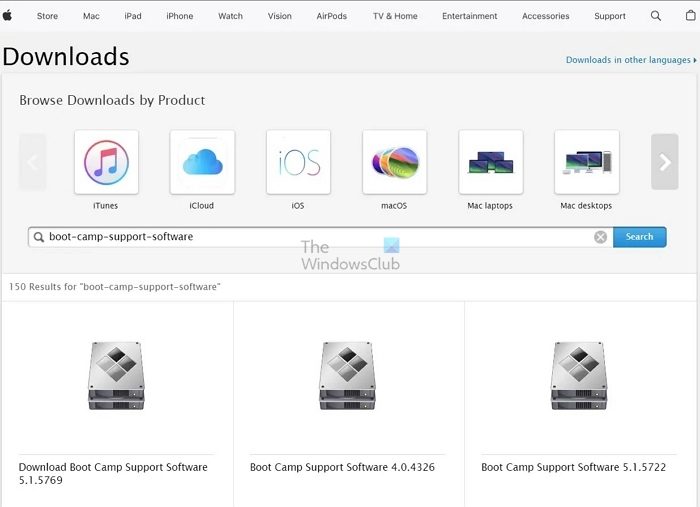Open Boot Camp Support Software 4.0.4326 link
This screenshot has height=507, width=700.
coord(342,467)
